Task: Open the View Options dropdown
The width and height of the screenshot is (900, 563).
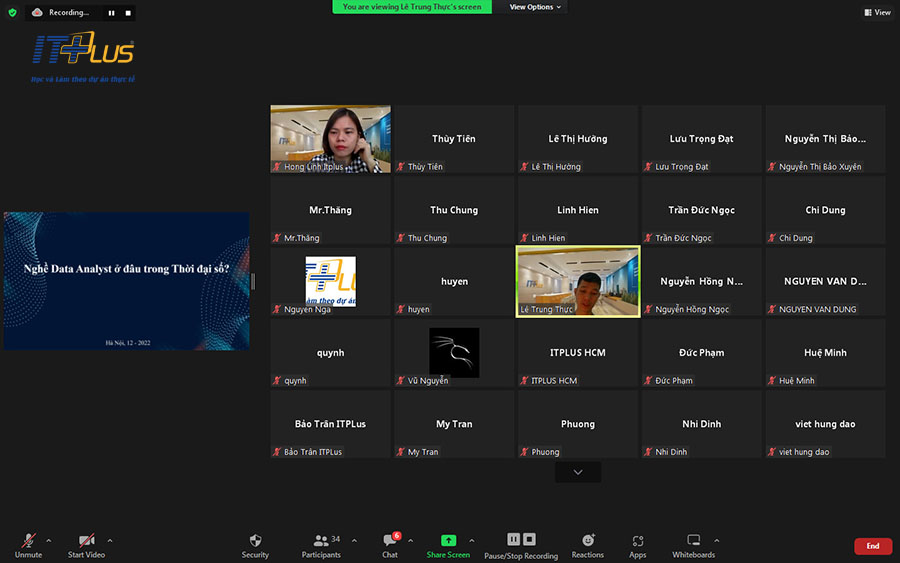Action: coord(535,7)
